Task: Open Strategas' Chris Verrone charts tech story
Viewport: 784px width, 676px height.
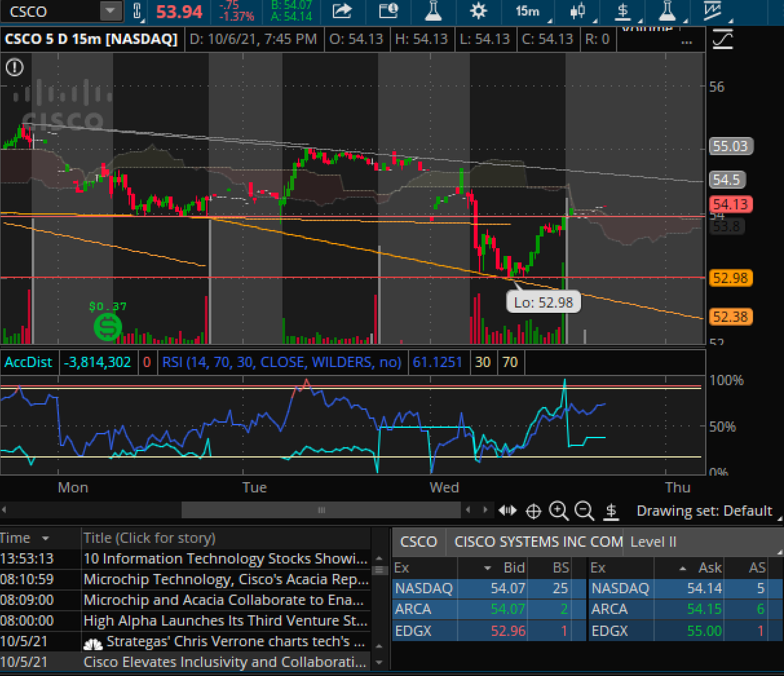Action: click(226, 641)
